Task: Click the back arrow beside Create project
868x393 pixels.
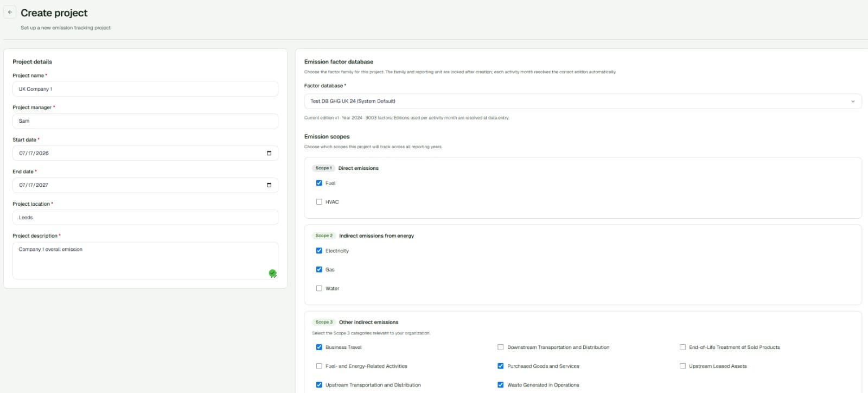Action: point(10,12)
